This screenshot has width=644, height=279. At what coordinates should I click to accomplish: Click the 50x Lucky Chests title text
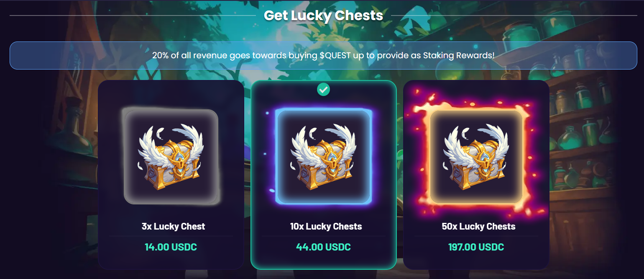478,227
